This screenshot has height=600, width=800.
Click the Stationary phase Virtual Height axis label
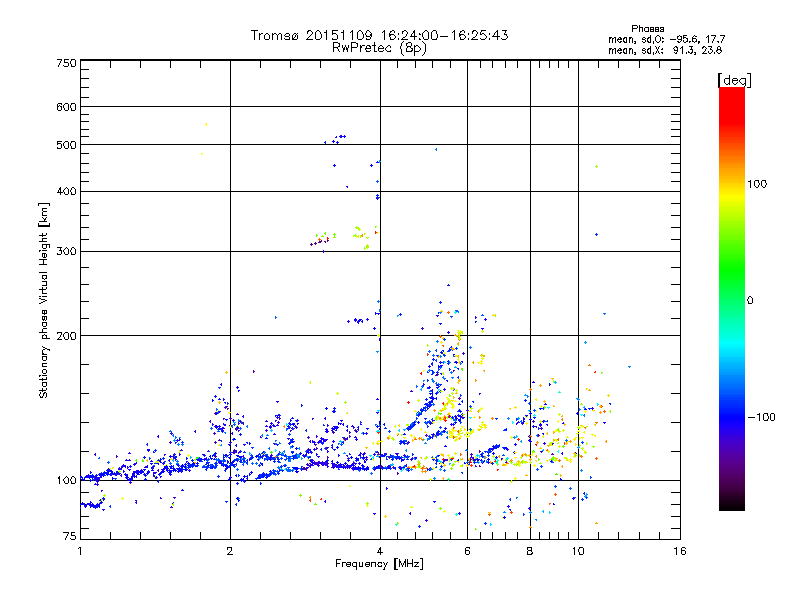point(44,300)
